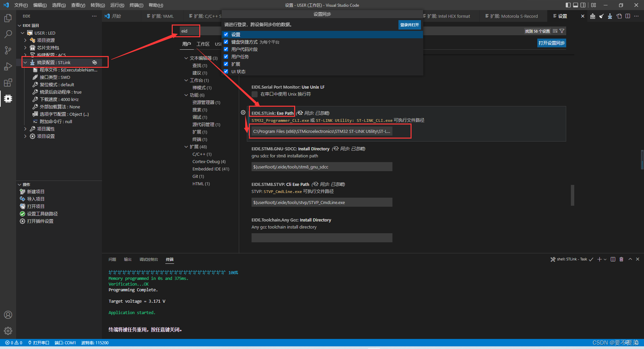Click the EIDE.STLink Exe Path input field
Screen dimensions: 644x349
tap(322, 131)
